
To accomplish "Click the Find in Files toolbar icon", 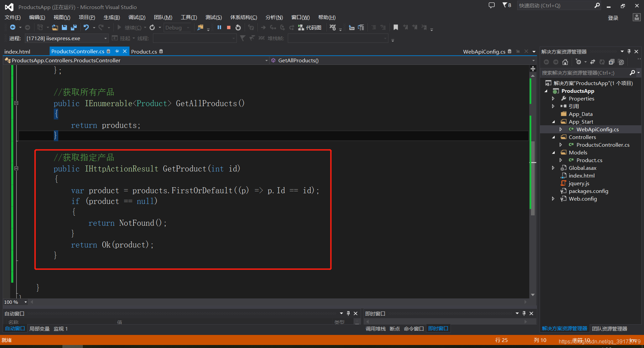I will pyautogui.click(x=200, y=27).
